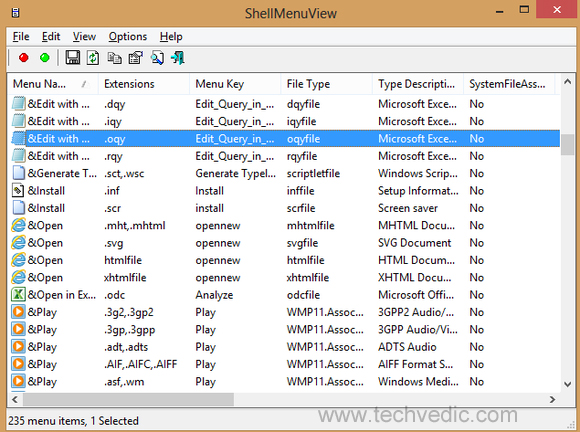580x432 pixels.
Task: Click the Screen saver description cell
Action: pos(408,208)
